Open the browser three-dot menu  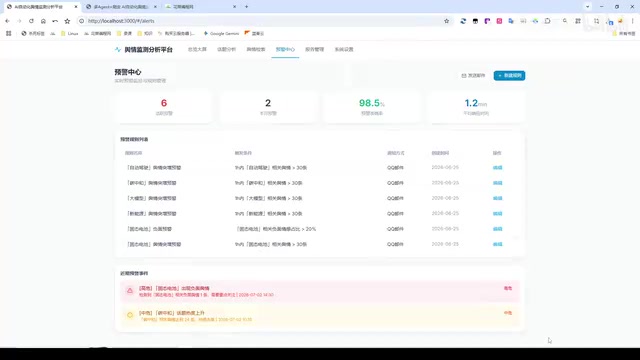click(x=633, y=21)
